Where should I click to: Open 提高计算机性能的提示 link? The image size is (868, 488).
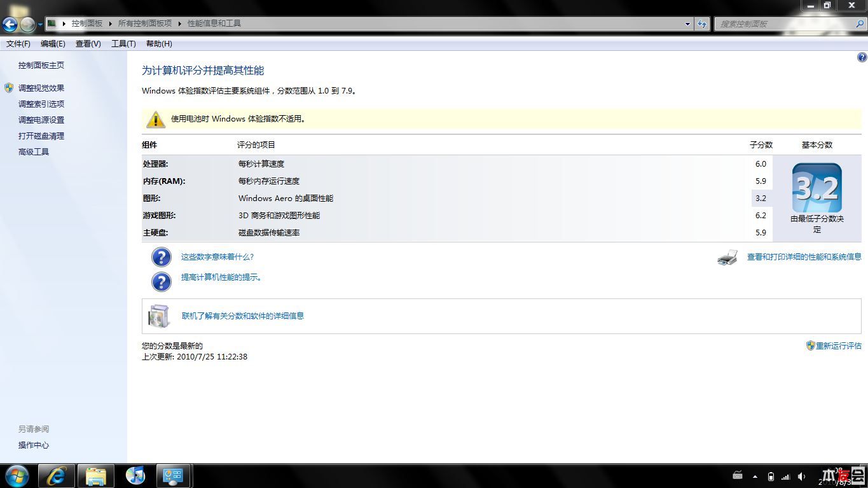point(222,277)
